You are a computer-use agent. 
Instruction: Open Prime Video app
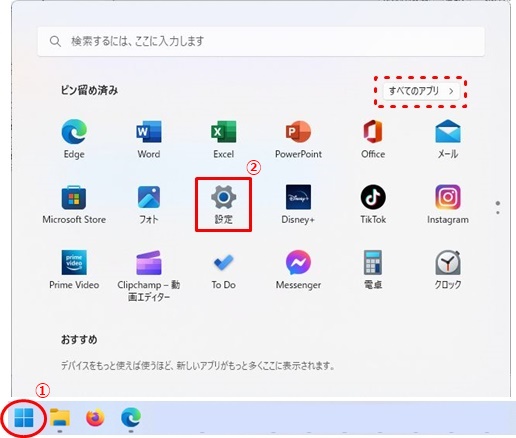(74, 270)
